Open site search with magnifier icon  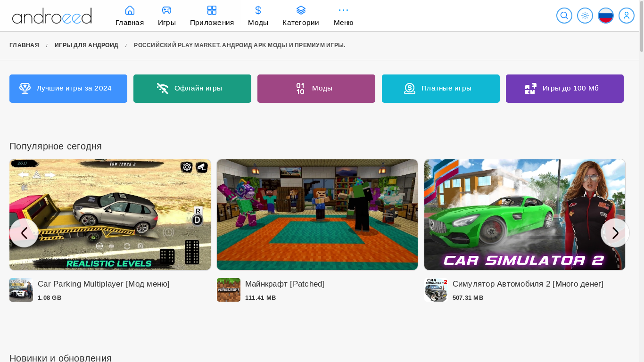tap(564, 16)
